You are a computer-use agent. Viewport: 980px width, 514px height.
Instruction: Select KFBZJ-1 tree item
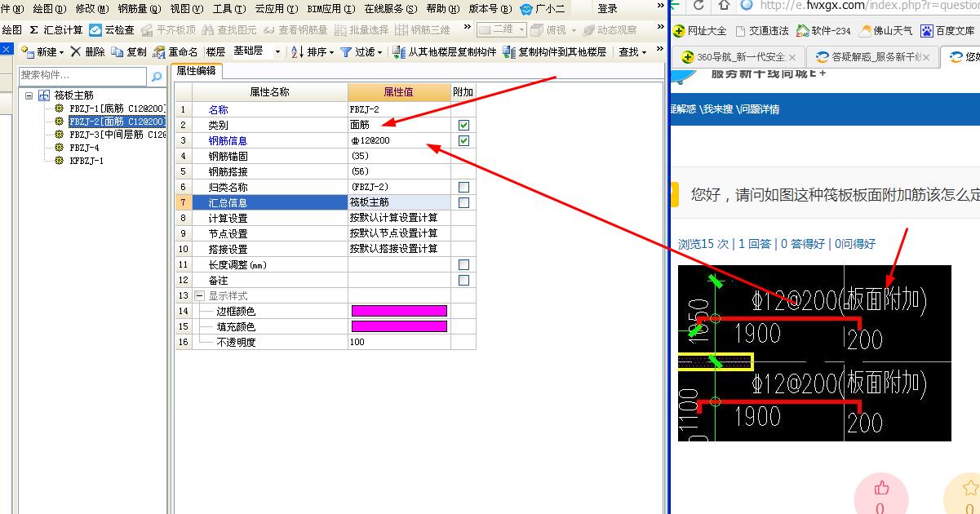coord(86,161)
